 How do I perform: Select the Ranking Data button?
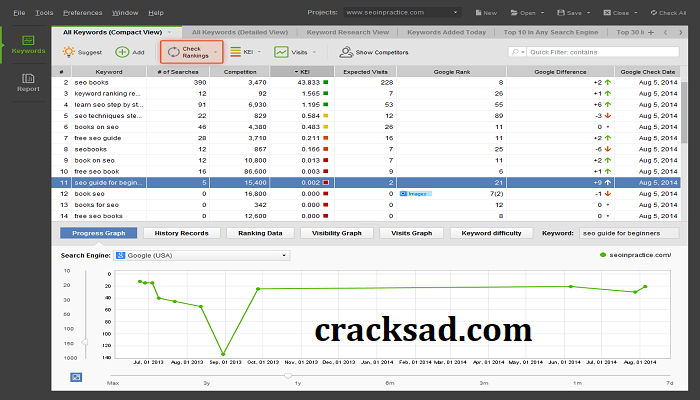pos(260,233)
